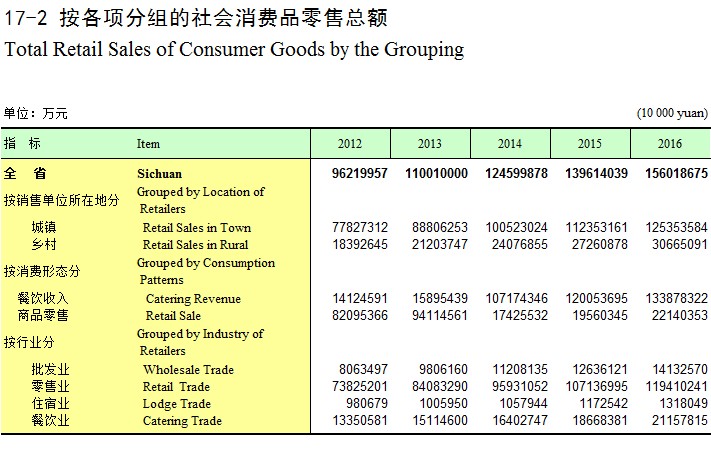This screenshot has height=467, width=711.
Task: Click the Grouped by Location of Retailers heading
Action: pyautogui.click(x=201, y=200)
